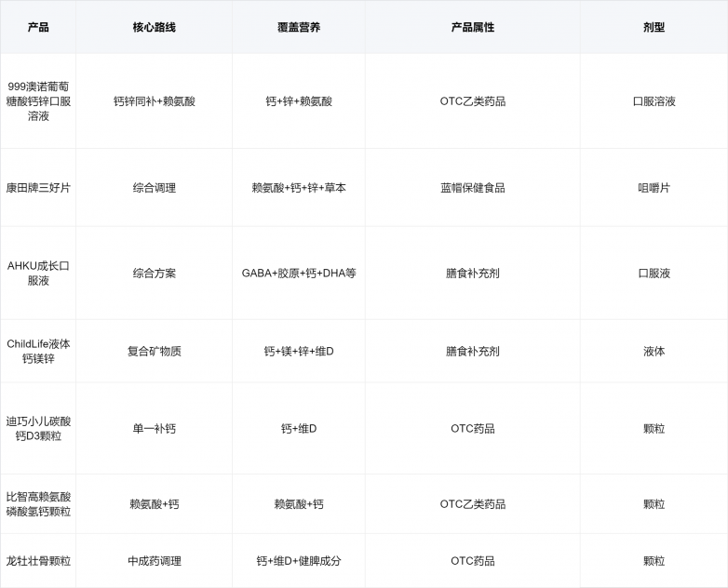This screenshot has width=728, height=588.
Task: Click 膳食补充剂 in the AHKU row
Action: click(x=473, y=273)
